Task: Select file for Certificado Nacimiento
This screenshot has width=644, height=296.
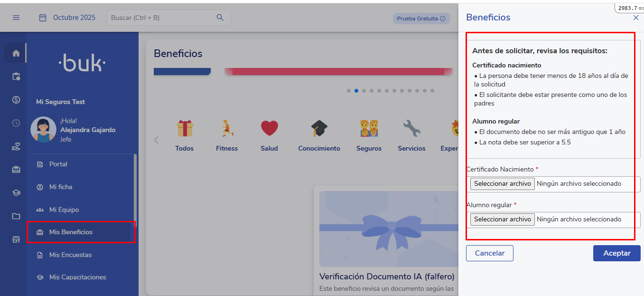Action: point(503,184)
